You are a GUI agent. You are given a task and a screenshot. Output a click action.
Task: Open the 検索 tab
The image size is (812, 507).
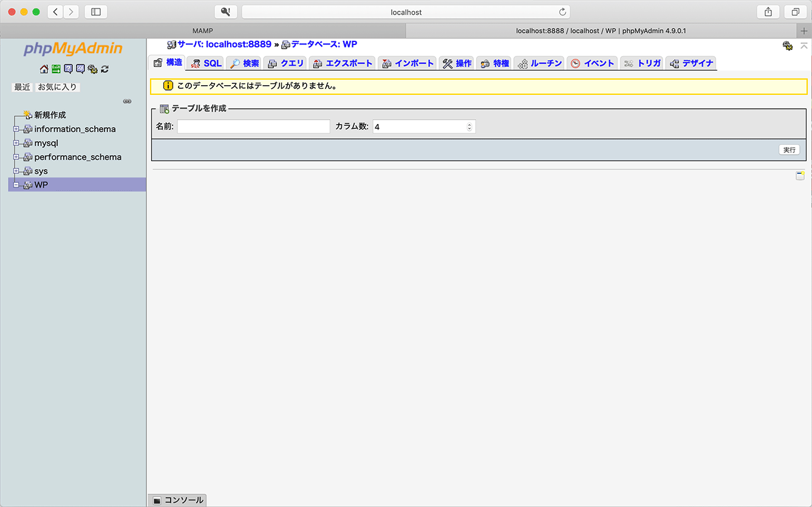pyautogui.click(x=244, y=63)
